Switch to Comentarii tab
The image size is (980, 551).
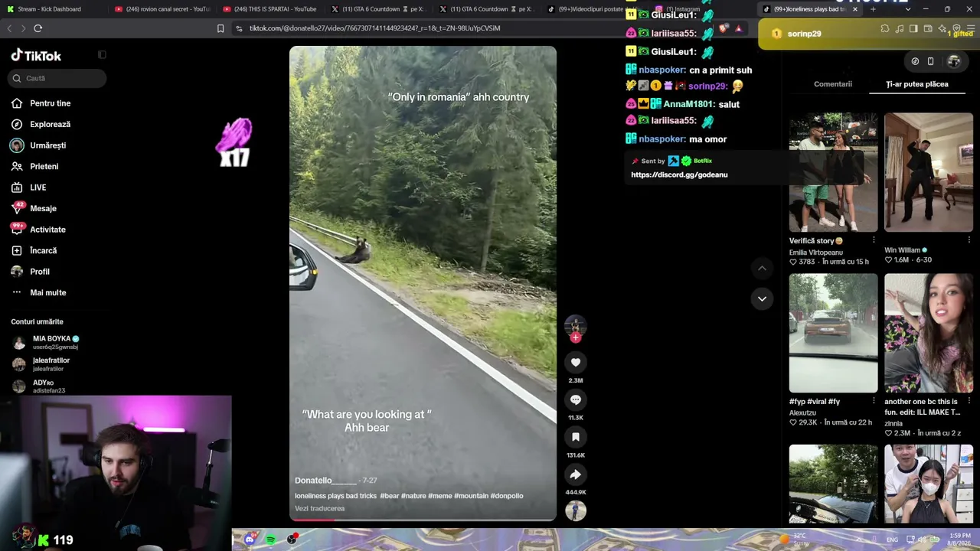click(x=833, y=84)
